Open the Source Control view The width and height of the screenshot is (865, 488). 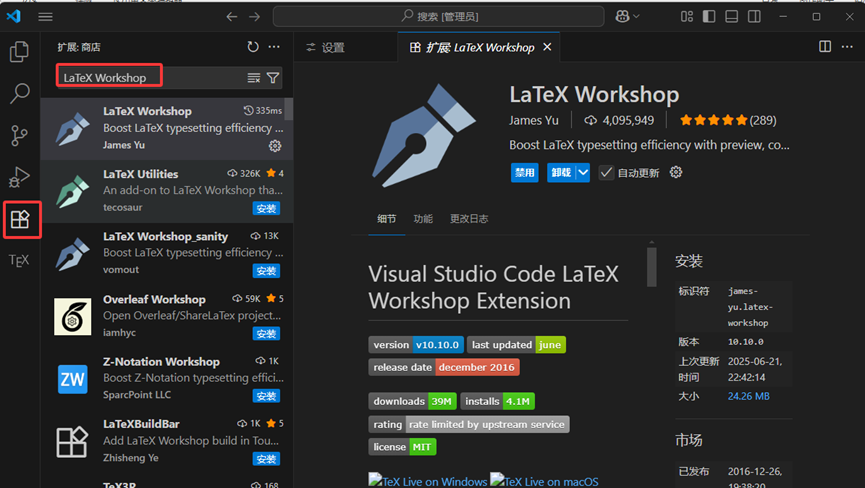(19, 135)
